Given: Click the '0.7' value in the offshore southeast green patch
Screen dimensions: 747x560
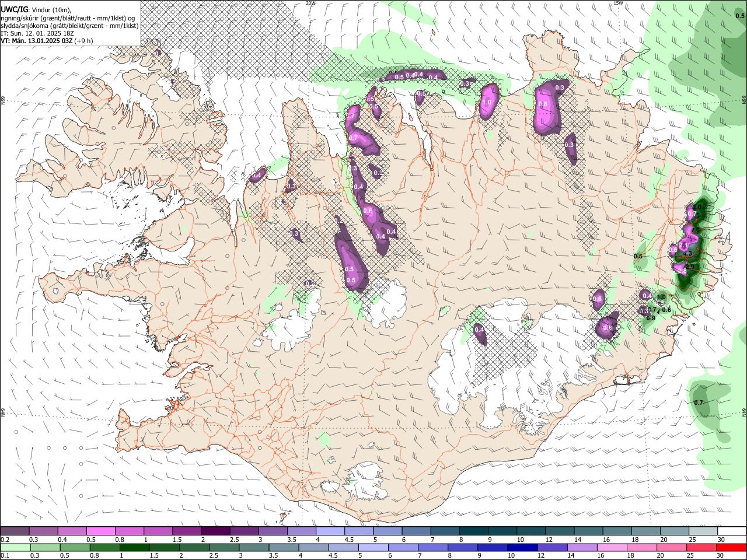Looking at the screenshot, I should pyautogui.click(x=699, y=402).
